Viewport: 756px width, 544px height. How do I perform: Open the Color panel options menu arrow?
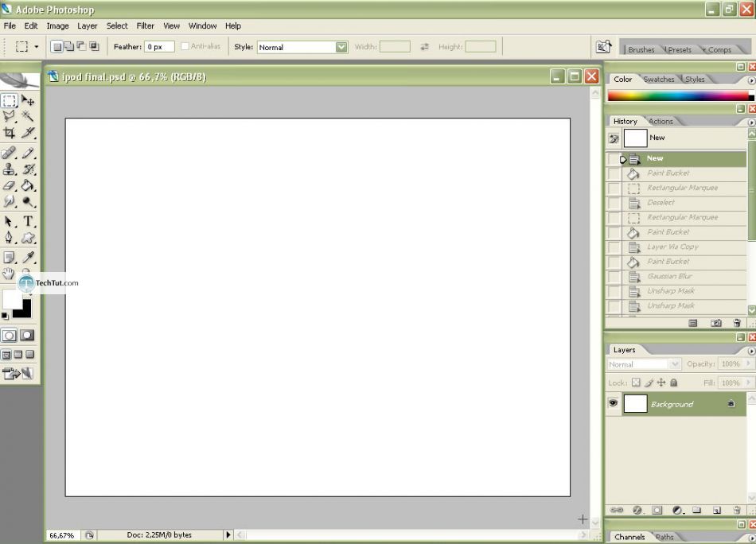751,80
